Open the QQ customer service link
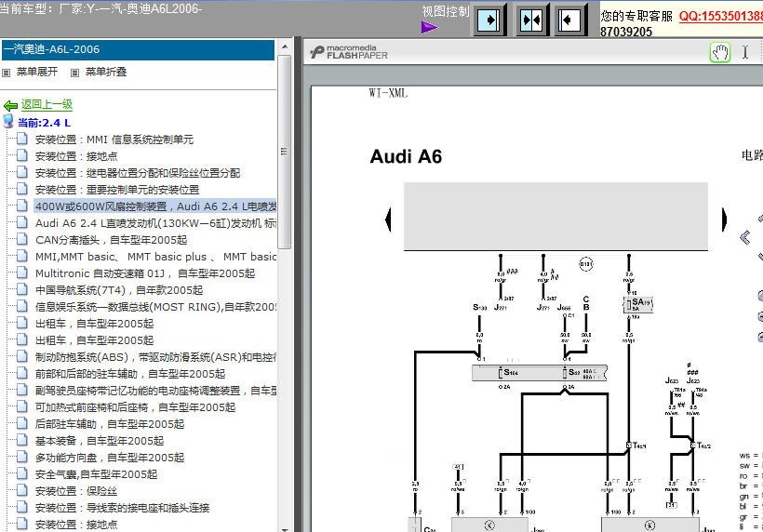Screen dimensions: 763x532 pyautogui.click(x=721, y=16)
